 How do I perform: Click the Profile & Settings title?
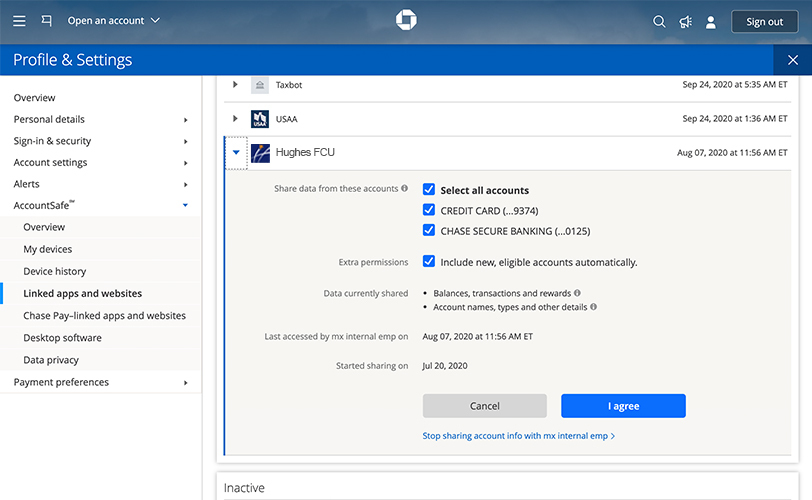(72, 60)
